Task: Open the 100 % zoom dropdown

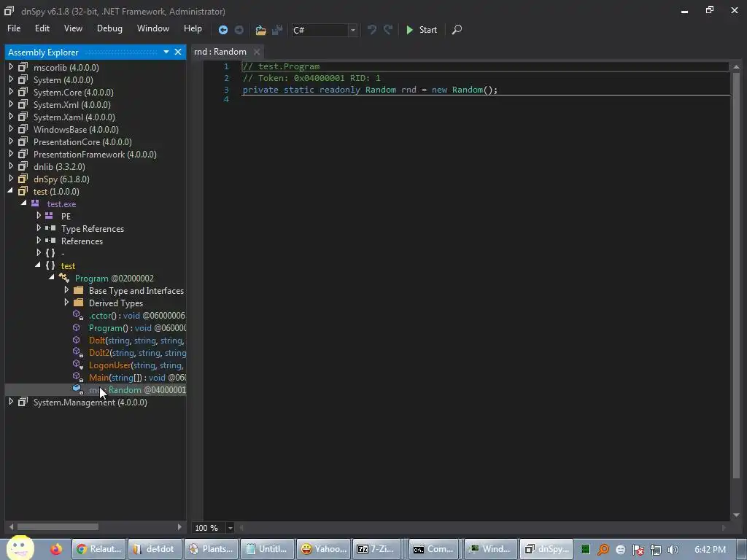Action: click(230, 528)
